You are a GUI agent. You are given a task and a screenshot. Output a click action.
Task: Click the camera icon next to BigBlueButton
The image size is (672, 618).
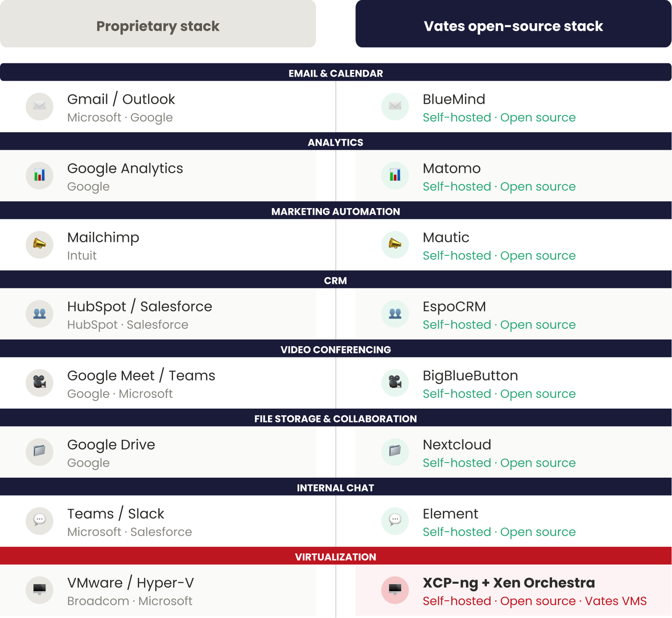pyautogui.click(x=395, y=383)
